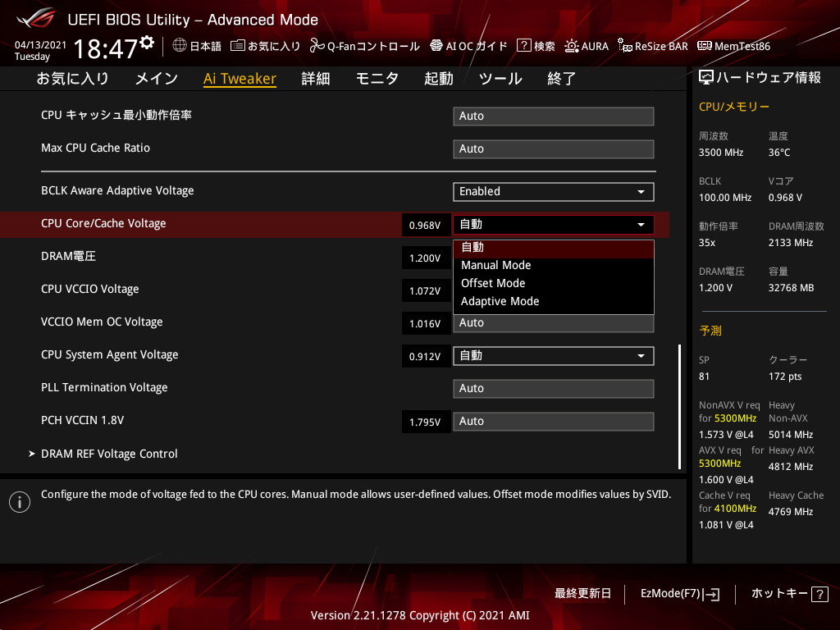Click the 予測 section heading
This screenshot has width=840, height=630.
pos(710,331)
